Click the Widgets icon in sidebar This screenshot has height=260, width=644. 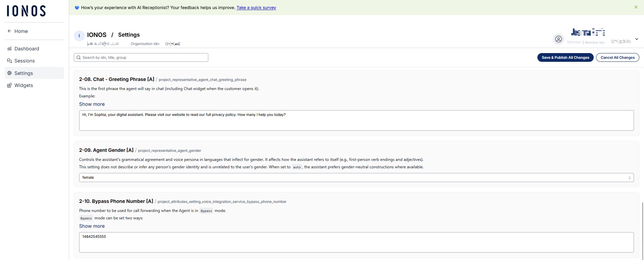(x=9, y=85)
